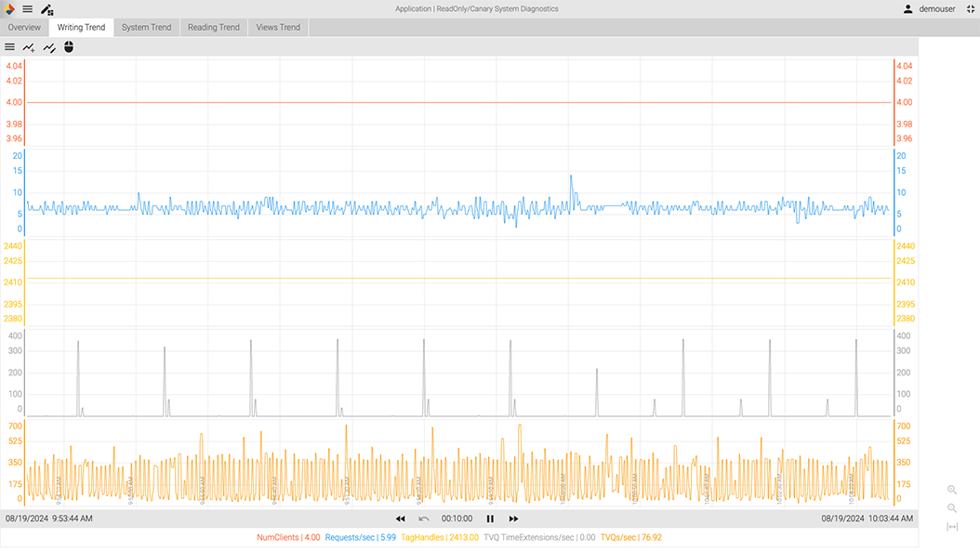Click the end time 10:03:44 AM
Viewport: 980px width, 551px height.
891,519
